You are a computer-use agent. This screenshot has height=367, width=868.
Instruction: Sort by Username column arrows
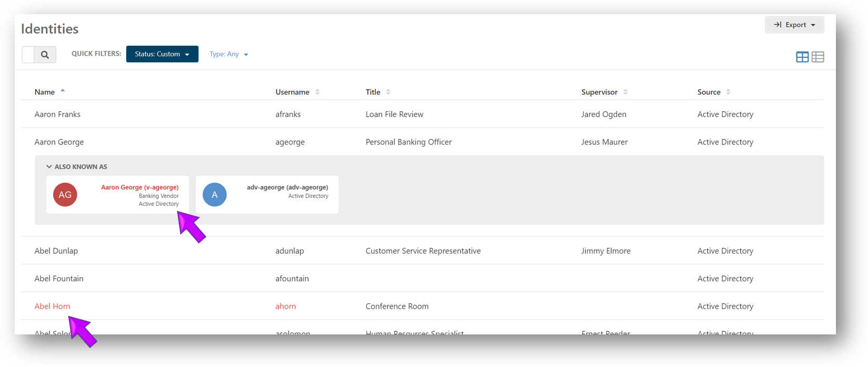(318, 92)
